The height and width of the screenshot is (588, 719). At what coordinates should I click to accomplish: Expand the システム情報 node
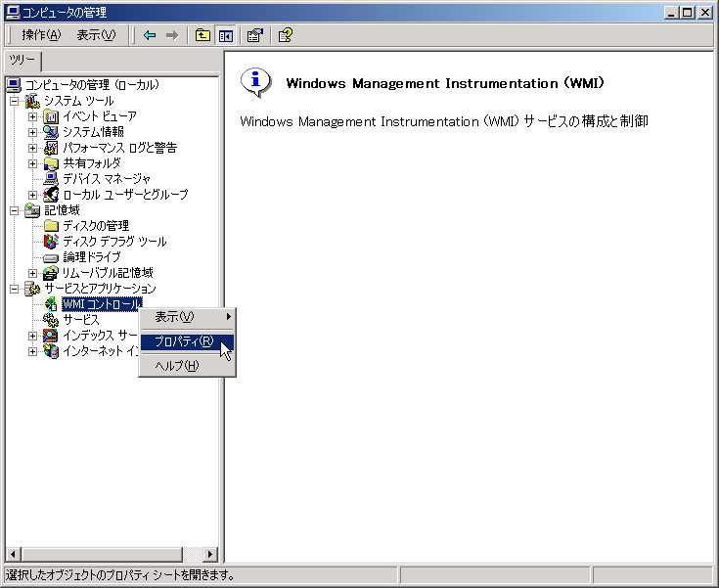[x=32, y=132]
